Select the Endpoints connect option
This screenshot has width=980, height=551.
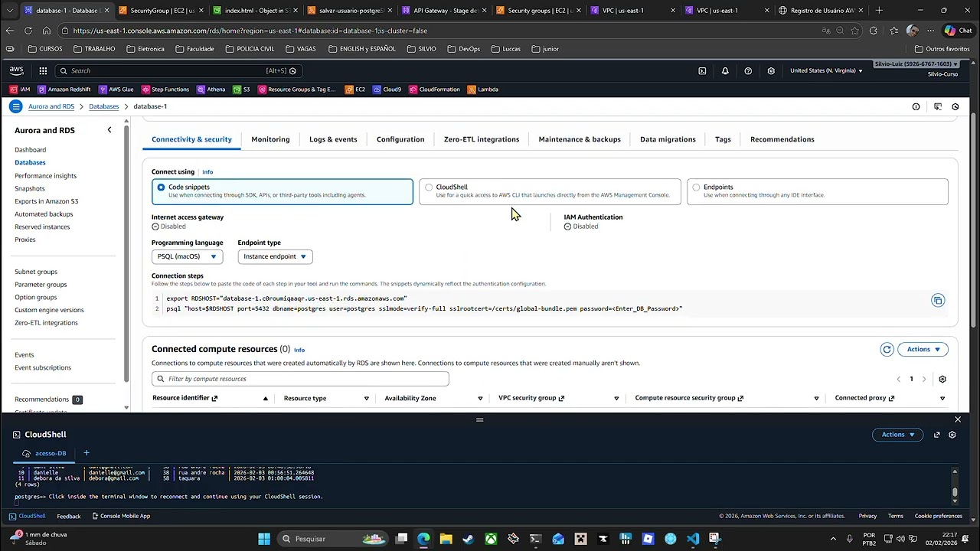tap(818, 191)
